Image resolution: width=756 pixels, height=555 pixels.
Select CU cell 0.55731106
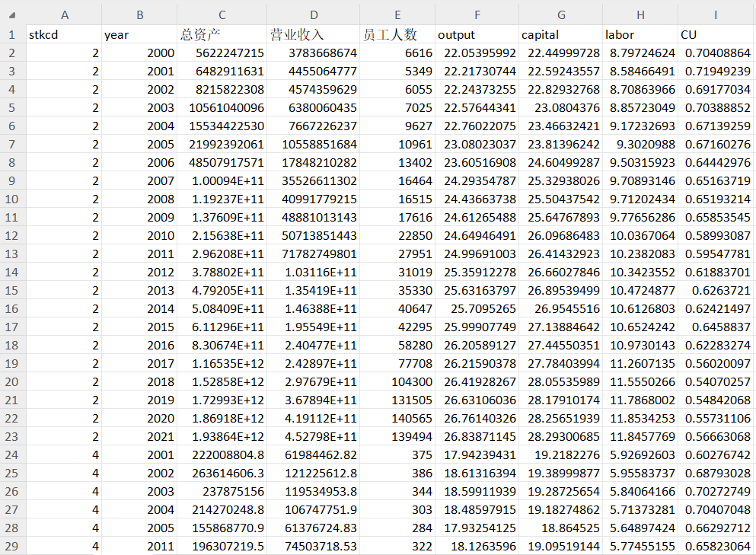(x=716, y=419)
